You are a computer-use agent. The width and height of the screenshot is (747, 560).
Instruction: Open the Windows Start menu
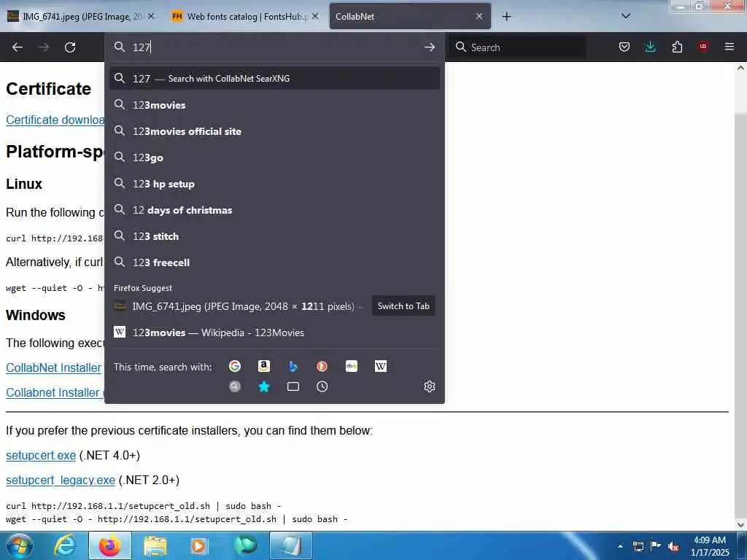pyautogui.click(x=20, y=545)
